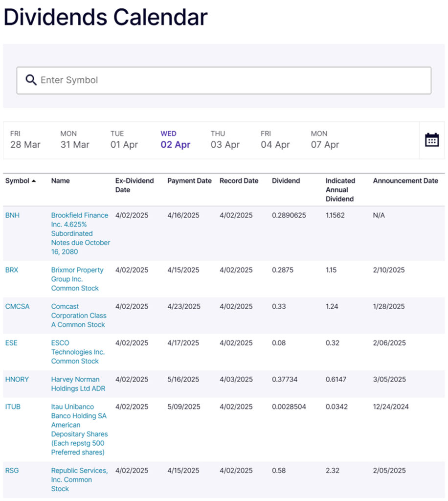Go to Thu 03 Apr tab

(x=225, y=140)
